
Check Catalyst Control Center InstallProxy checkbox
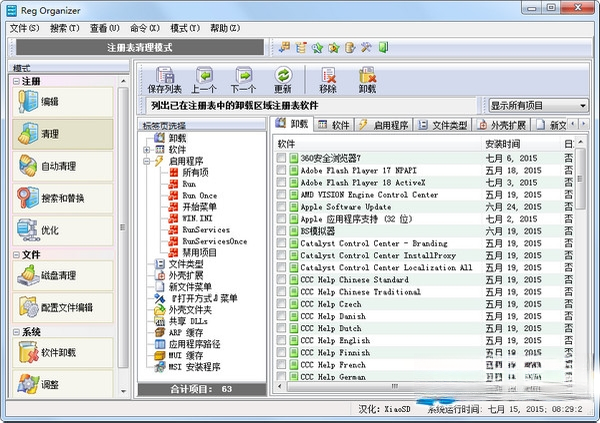(x=281, y=255)
